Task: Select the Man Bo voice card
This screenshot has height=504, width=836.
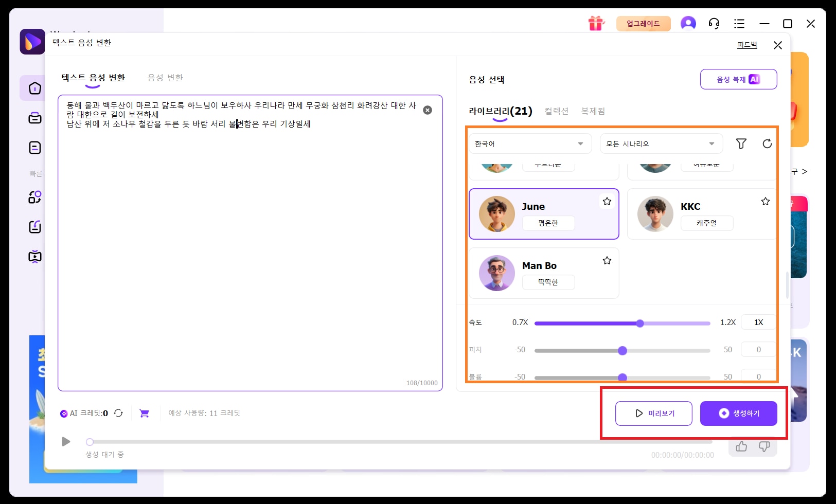Action: pos(544,273)
